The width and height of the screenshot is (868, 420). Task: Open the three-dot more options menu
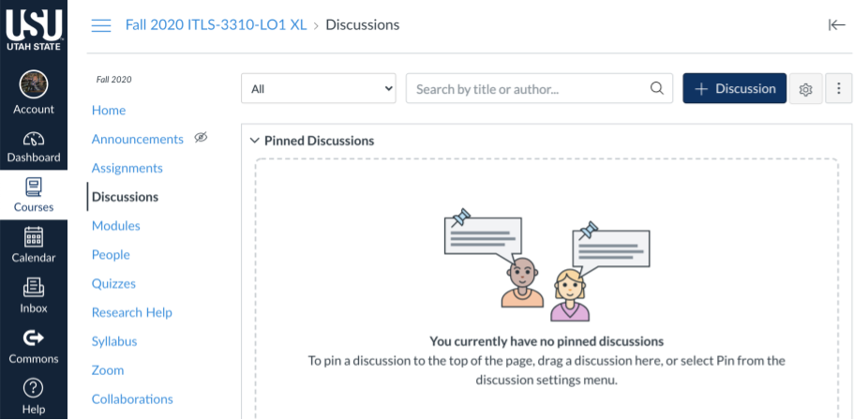(x=839, y=88)
